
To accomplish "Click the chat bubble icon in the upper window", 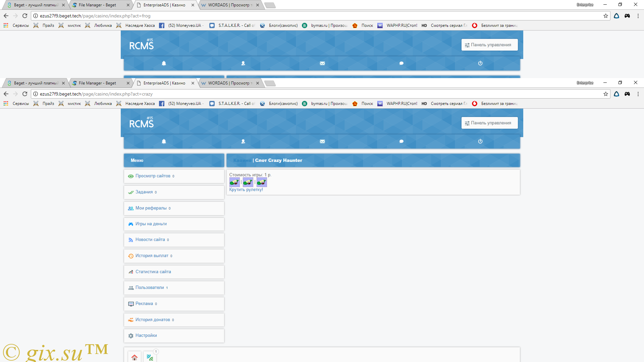I will tap(401, 63).
